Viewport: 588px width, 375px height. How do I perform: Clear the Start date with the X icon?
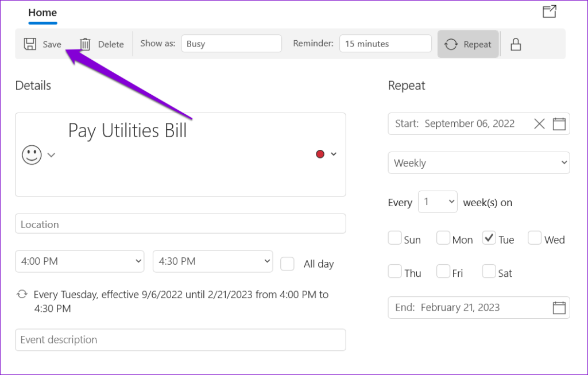point(539,123)
